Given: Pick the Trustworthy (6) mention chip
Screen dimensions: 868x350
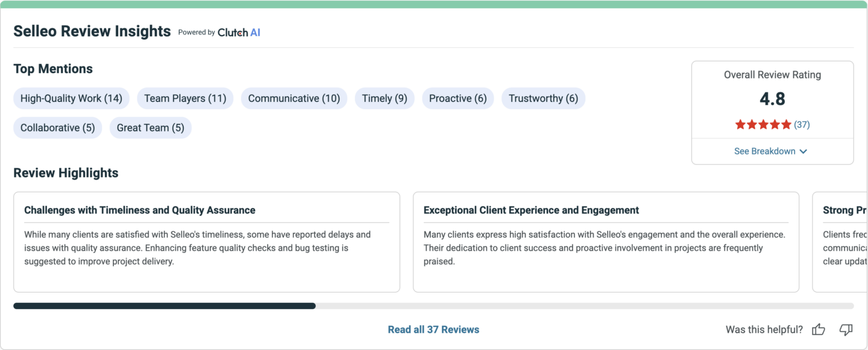Looking at the screenshot, I should [x=543, y=98].
